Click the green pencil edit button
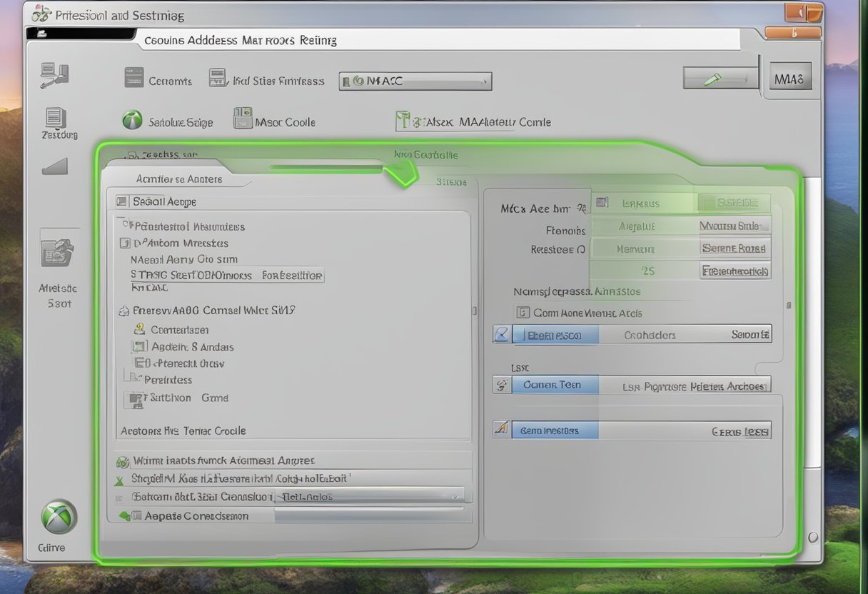868x594 pixels. point(720,78)
